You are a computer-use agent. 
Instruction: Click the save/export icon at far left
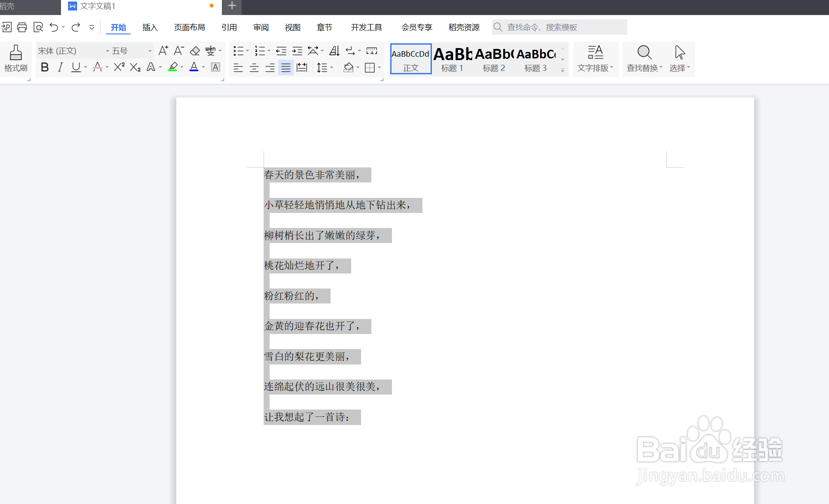(6, 27)
